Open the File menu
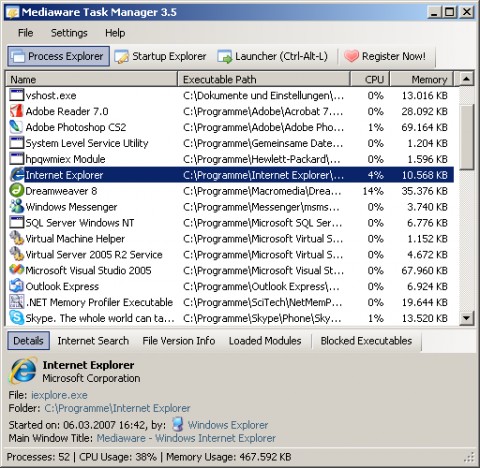This screenshot has height=468, width=480. 25,33
